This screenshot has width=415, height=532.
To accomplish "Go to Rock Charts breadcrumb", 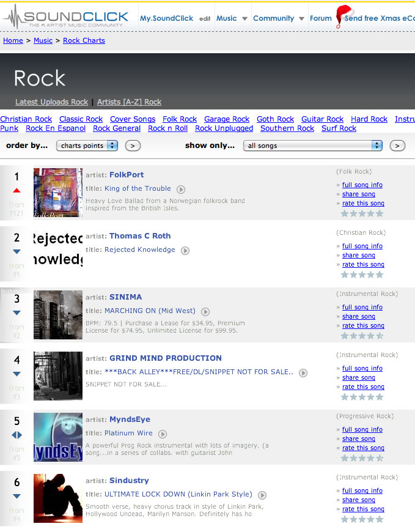I will [x=84, y=40].
